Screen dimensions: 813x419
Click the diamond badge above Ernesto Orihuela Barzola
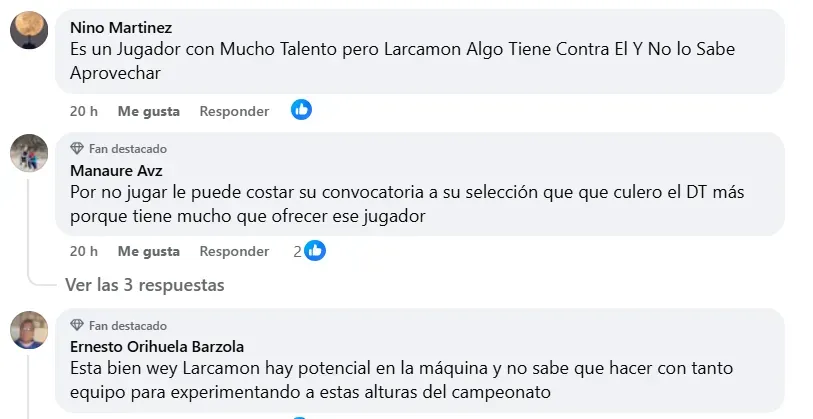(x=77, y=326)
